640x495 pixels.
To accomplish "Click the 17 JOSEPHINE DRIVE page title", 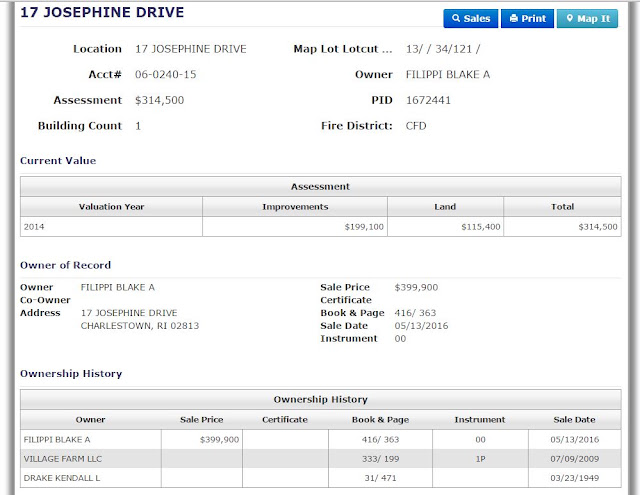I will (x=102, y=12).
